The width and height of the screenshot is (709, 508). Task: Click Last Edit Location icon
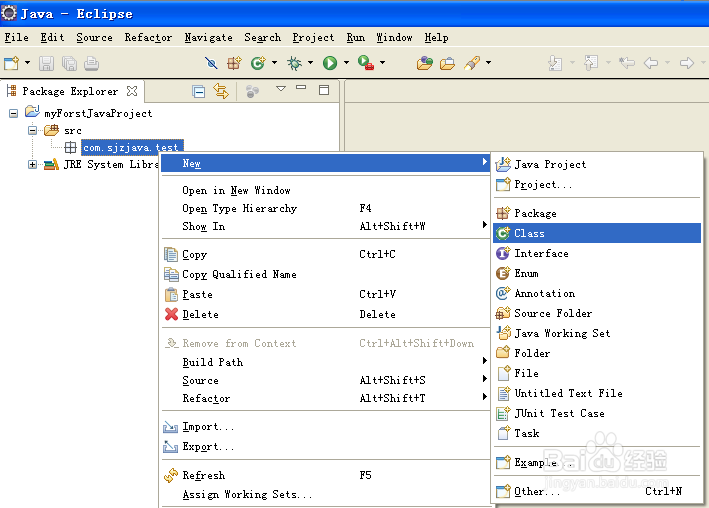tap(627, 63)
